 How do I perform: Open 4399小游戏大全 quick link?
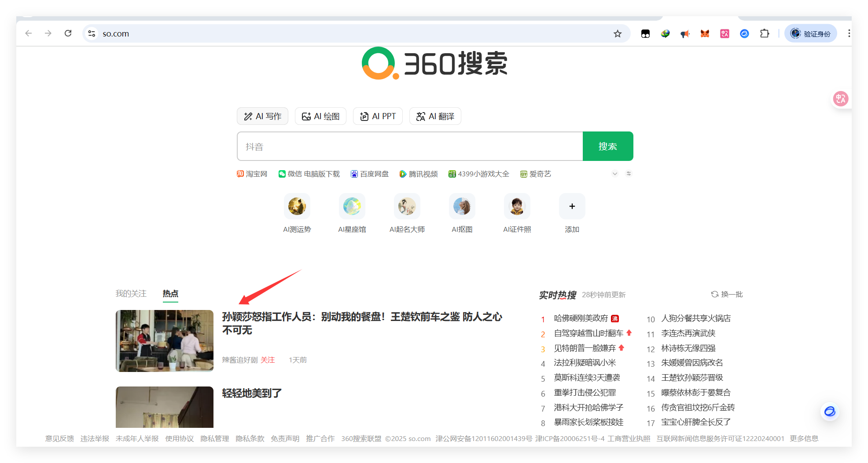point(479,174)
